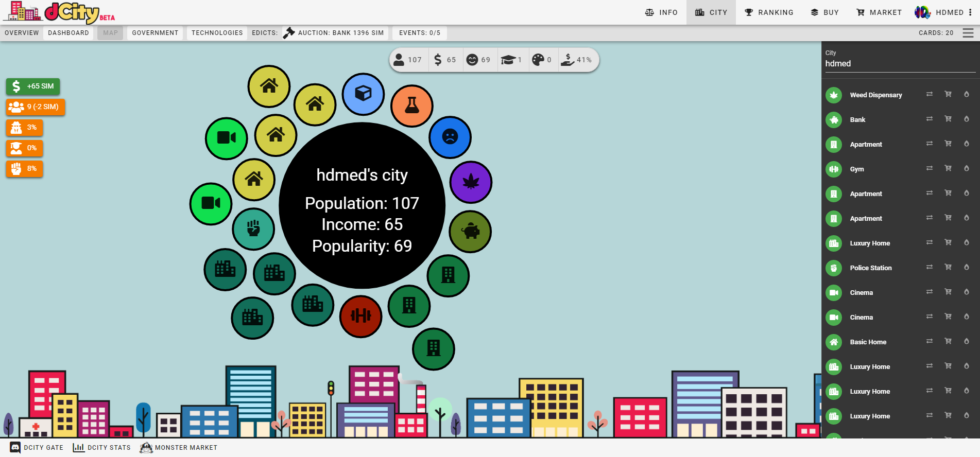This screenshot has height=457, width=980.
Task: Open the GOVERNMENT tab
Action: [155, 33]
